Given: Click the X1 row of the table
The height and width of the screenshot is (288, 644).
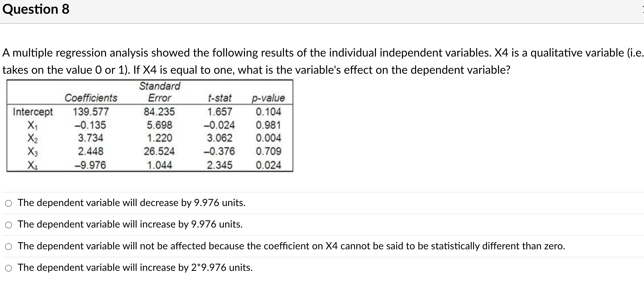Looking at the screenshot, I should (x=35, y=125).
